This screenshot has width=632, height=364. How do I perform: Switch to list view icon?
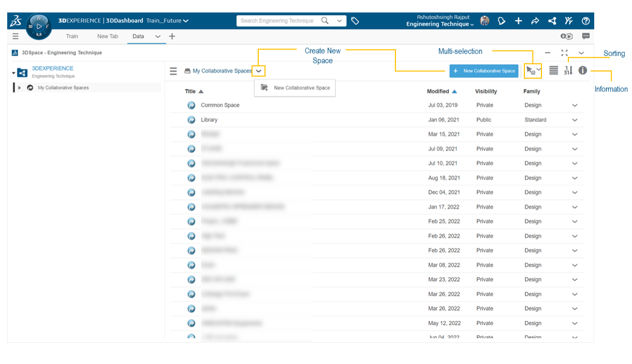(x=553, y=70)
